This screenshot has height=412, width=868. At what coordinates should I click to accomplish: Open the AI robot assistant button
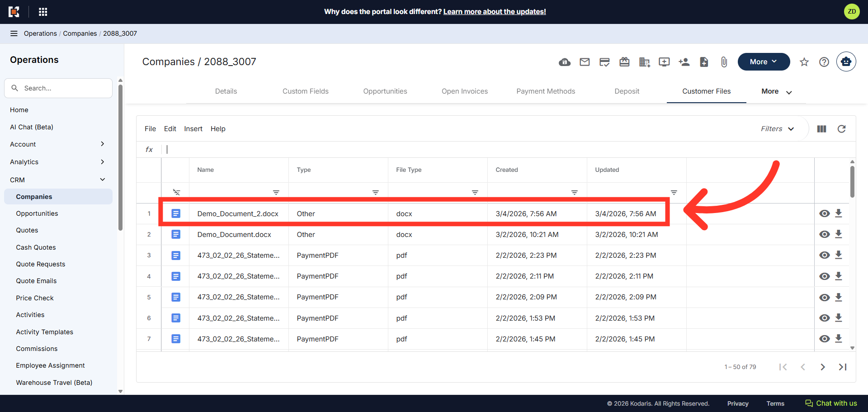click(x=846, y=62)
